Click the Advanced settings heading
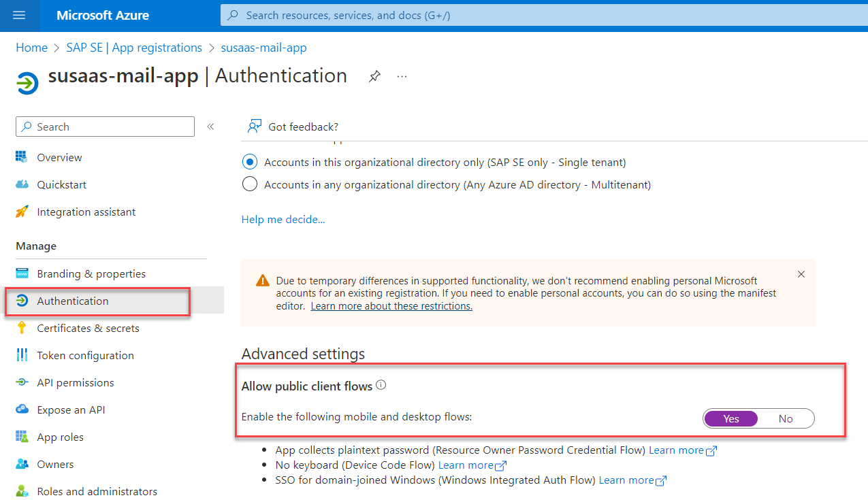Screen dimensions: 868x500 (303, 354)
